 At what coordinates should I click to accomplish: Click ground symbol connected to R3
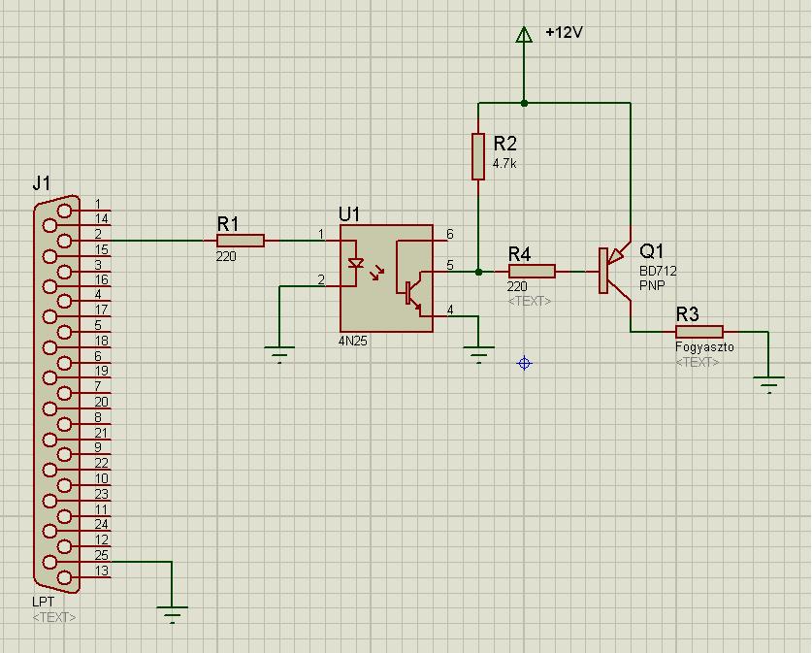769,385
